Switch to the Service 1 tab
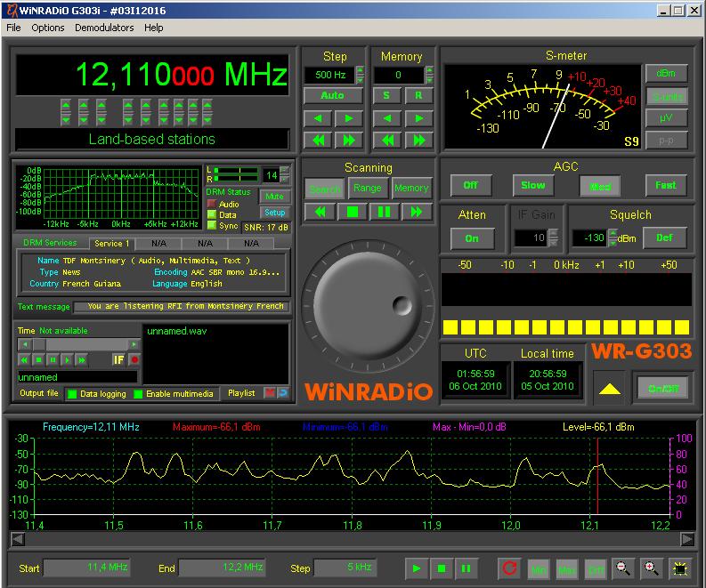The height and width of the screenshot is (588, 706). pyautogui.click(x=111, y=244)
